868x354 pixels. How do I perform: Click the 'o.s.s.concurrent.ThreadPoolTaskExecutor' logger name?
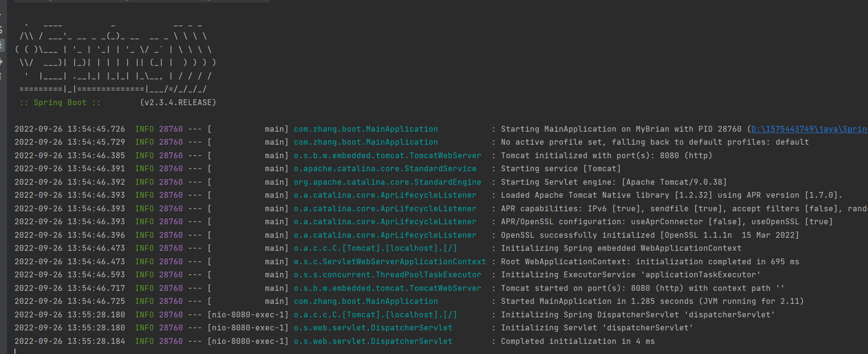pyautogui.click(x=387, y=275)
